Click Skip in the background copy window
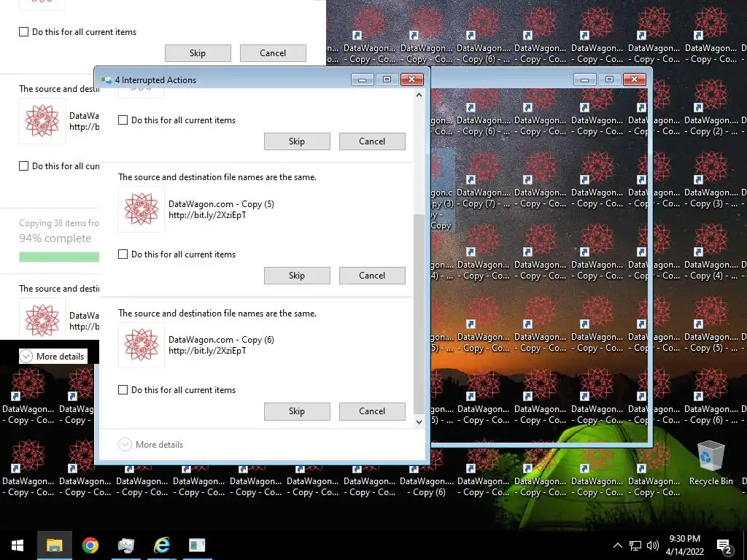 coord(198,52)
